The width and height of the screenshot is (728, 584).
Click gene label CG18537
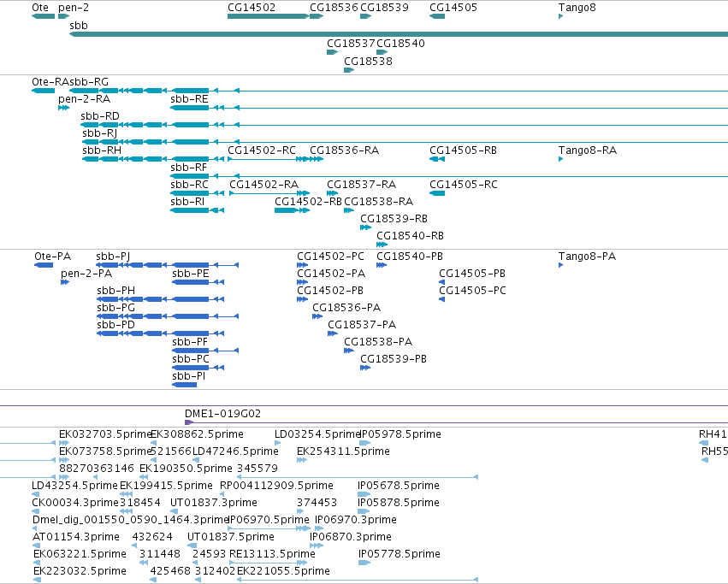351,43
